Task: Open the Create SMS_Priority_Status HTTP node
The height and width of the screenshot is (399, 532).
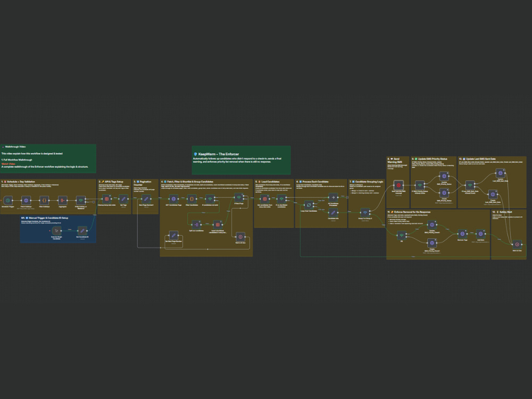Action: point(444,193)
